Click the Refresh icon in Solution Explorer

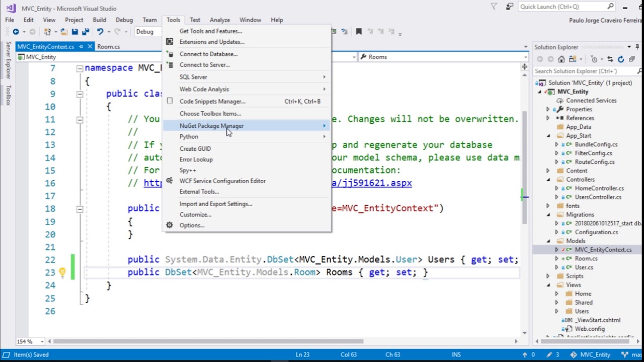click(621, 59)
